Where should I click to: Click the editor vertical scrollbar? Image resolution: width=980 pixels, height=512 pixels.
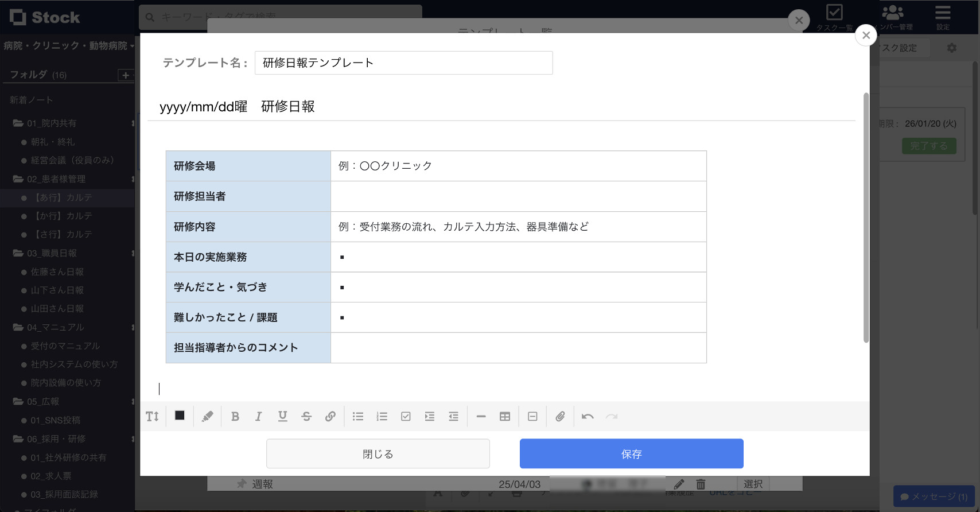(866, 218)
